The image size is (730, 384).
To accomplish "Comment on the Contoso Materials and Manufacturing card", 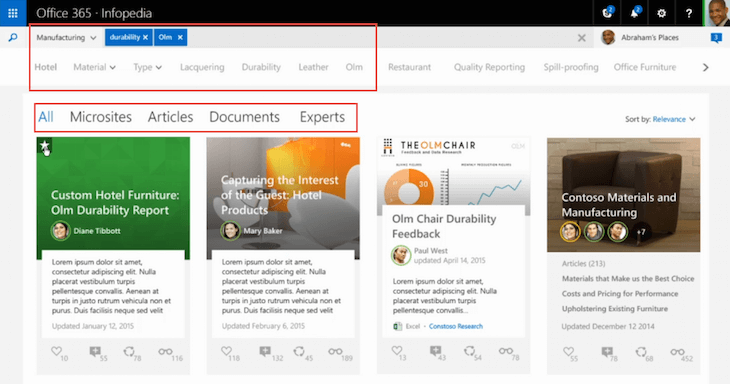I will (x=607, y=352).
